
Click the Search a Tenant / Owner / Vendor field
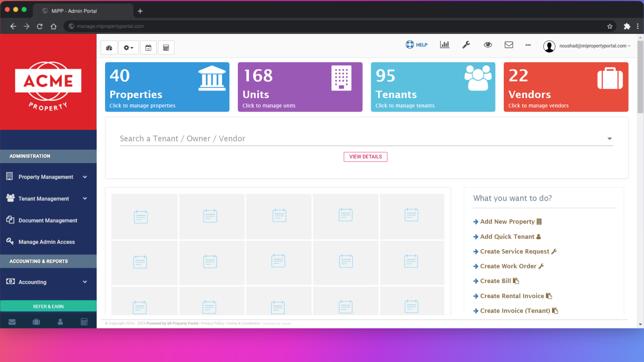click(268, 138)
